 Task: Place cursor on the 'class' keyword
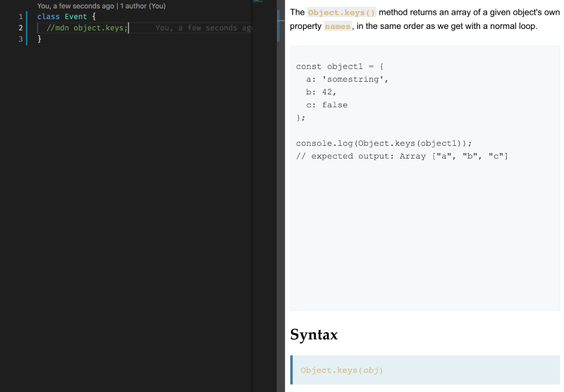[48, 16]
